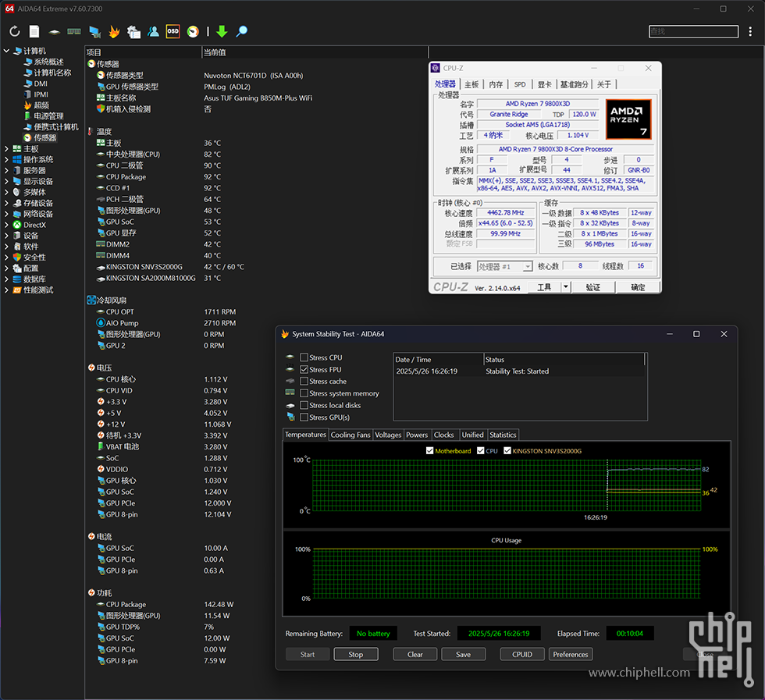Click the 项目 column header
The image size is (765, 700).
pyautogui.click(x=143, y=53)
